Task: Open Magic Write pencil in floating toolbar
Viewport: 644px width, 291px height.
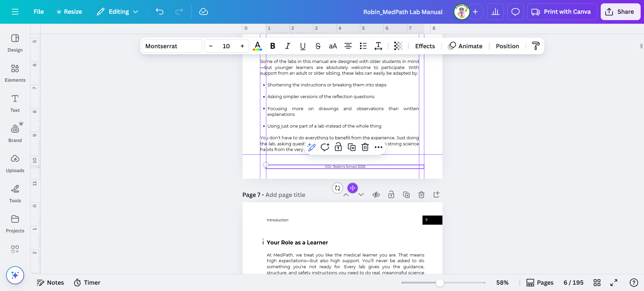Action: click(x=312, y=147)
